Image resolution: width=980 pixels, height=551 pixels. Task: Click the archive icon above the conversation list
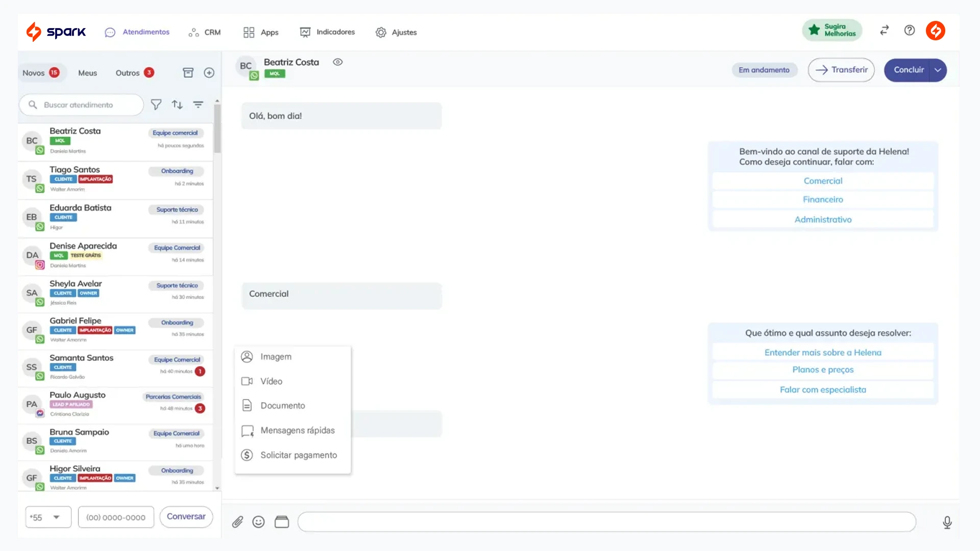click(x=188, y=72)
